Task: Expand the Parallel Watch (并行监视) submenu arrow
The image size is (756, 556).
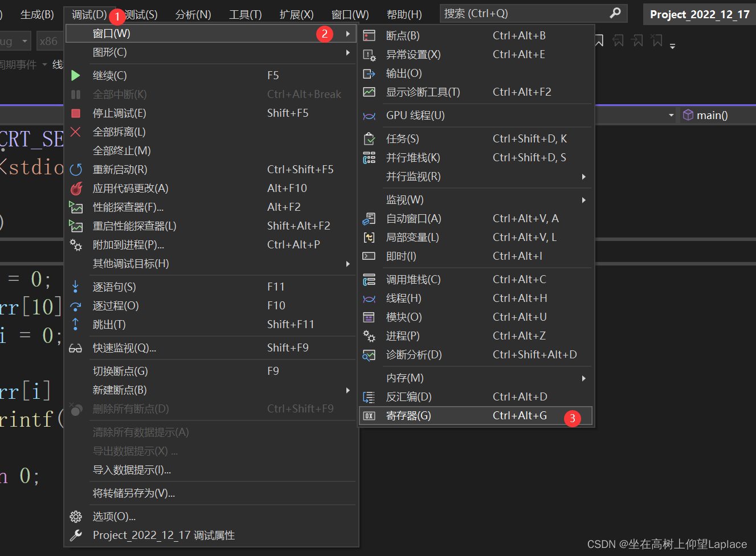Action: tap(584, 177)
